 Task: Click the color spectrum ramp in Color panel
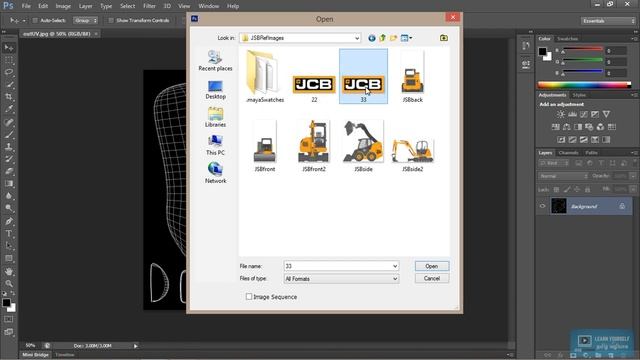coord(584,85)
